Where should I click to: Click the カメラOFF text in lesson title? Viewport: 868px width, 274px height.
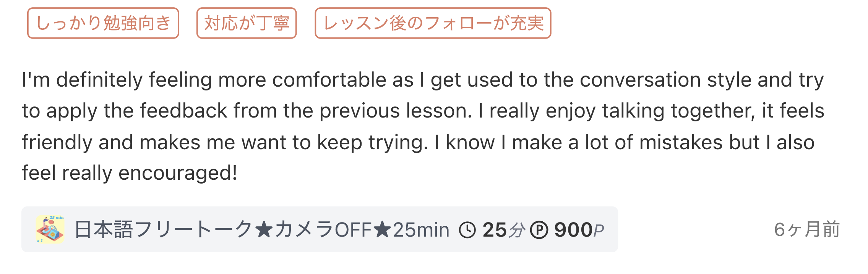[x=323, y=230]
